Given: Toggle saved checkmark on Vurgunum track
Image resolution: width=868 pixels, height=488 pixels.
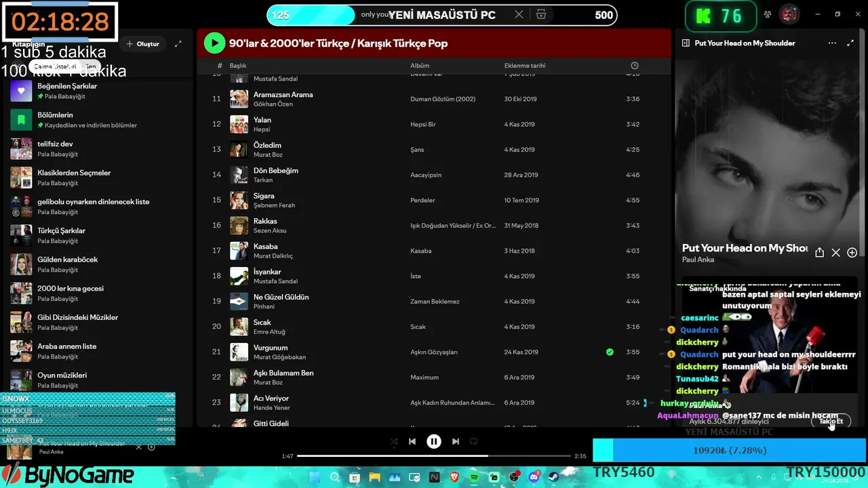Looking at the screenshot, I should [610, 352].
